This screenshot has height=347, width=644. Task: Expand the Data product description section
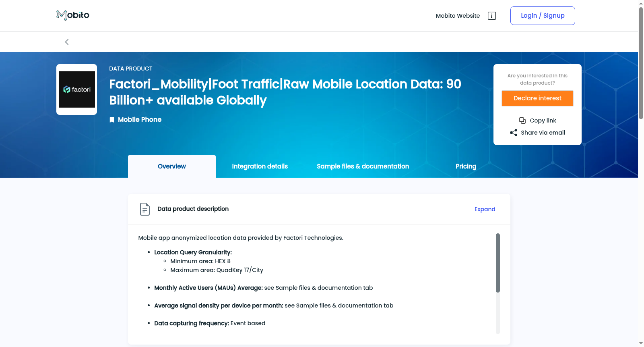pos(485,209)
